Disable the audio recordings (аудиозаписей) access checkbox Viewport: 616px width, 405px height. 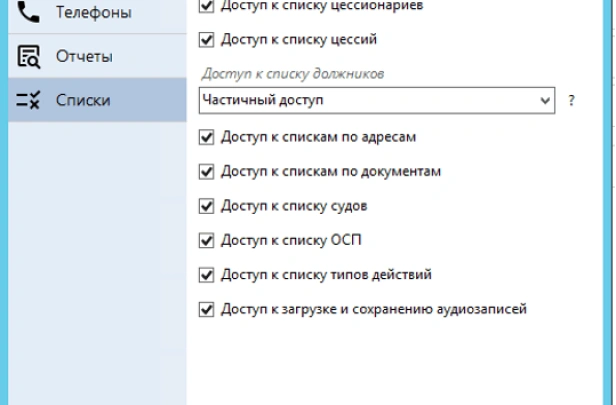[x=207, y=309]
